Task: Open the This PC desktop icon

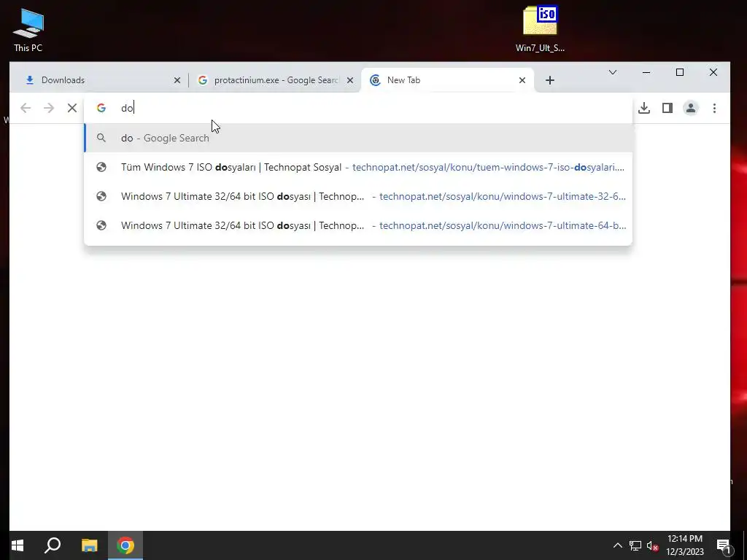Action: tap(28, 29)
